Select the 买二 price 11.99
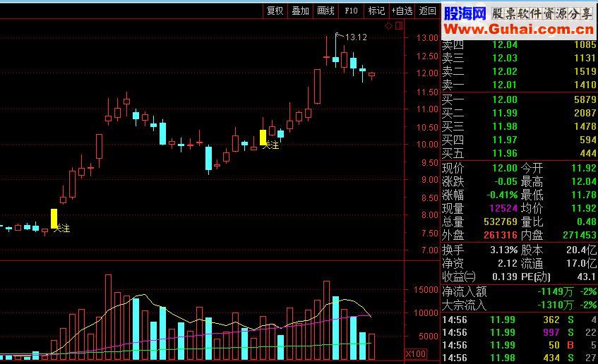 [505, 113]
